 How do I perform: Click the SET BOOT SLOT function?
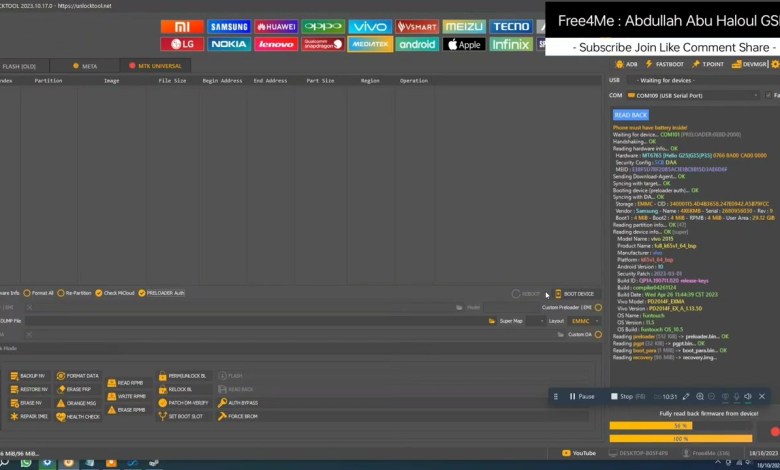(181, 416)
